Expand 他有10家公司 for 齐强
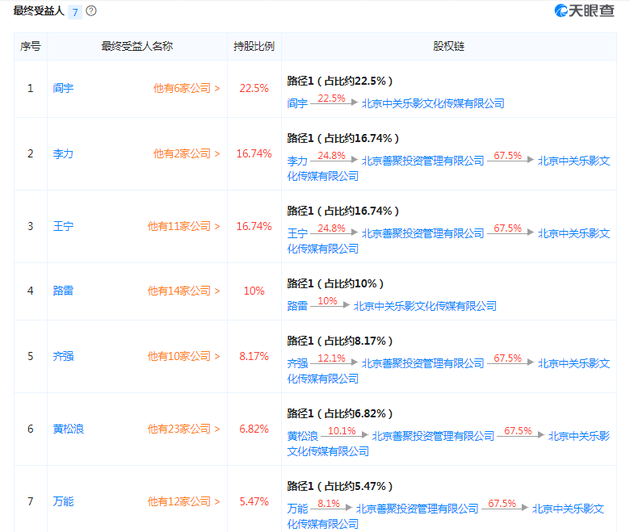Screen dimensions: 630x532 [184, 357]
